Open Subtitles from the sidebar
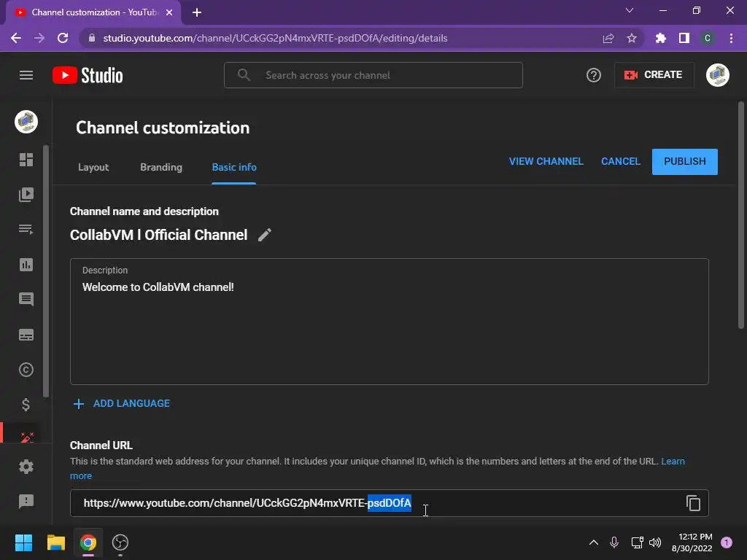 point(26,335)
